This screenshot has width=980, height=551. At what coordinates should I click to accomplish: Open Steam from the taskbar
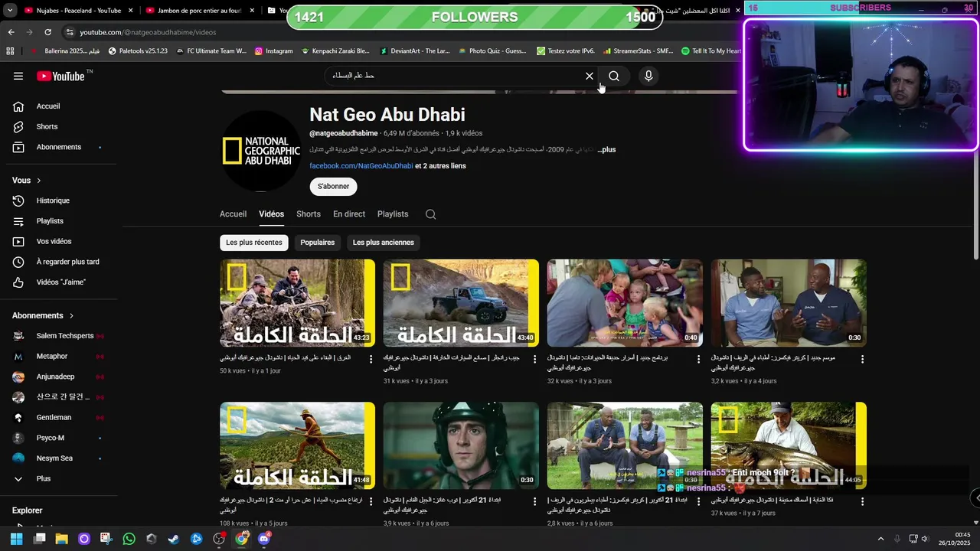174,539
